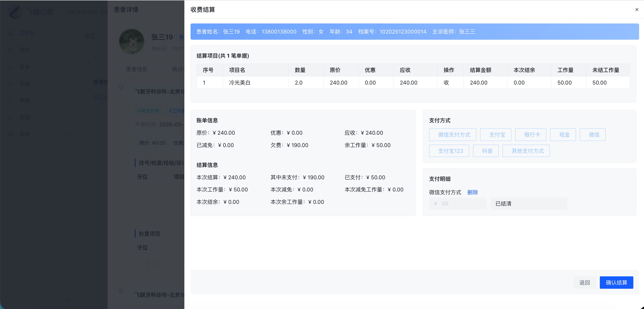The image size is (644, 309).
Task: Click the 确认结算 button
Action: click(616, 283)
